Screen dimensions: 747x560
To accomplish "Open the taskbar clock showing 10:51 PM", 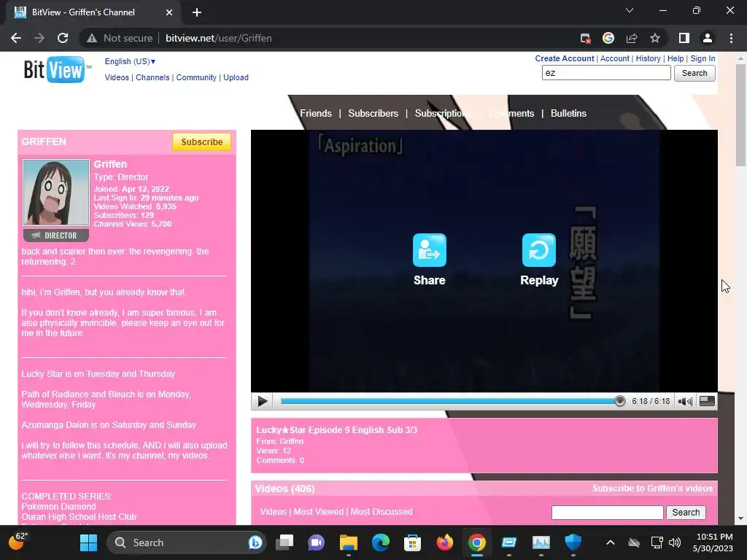I will click(x=713, y=542).
